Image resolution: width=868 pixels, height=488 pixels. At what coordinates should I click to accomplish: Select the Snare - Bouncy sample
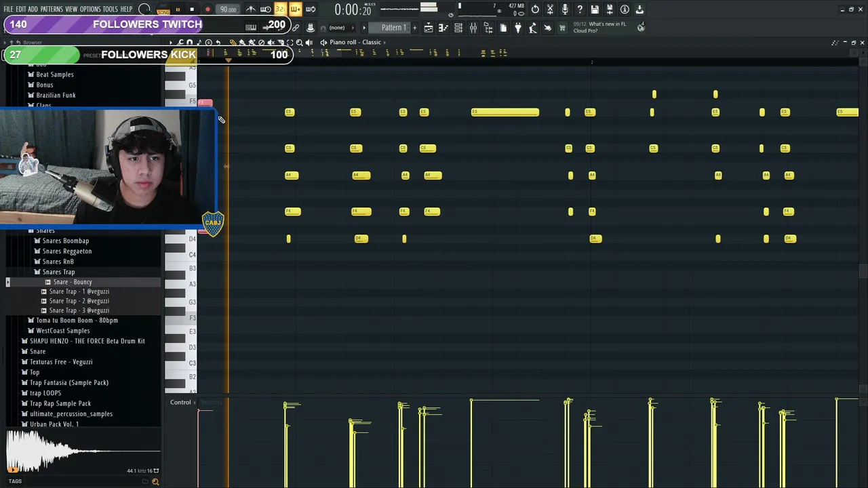coord(72,282)
